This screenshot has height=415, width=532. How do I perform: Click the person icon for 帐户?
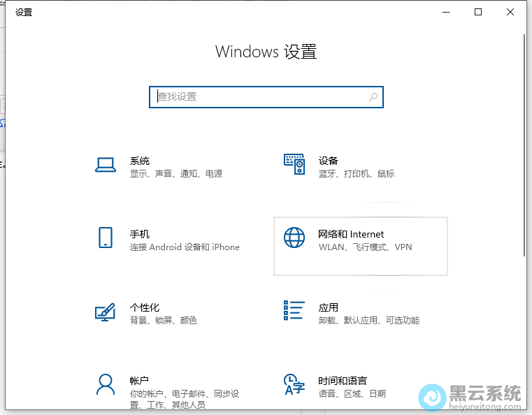tap(105, 384)
